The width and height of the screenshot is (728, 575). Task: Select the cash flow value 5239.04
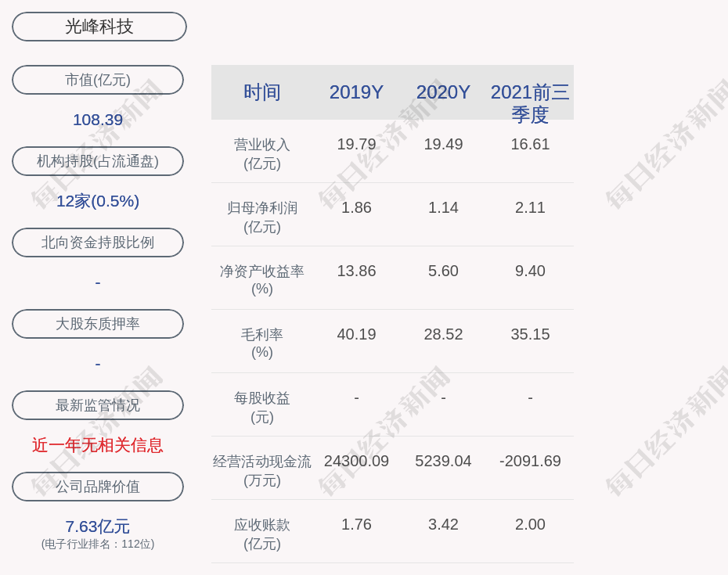point(443,461)
